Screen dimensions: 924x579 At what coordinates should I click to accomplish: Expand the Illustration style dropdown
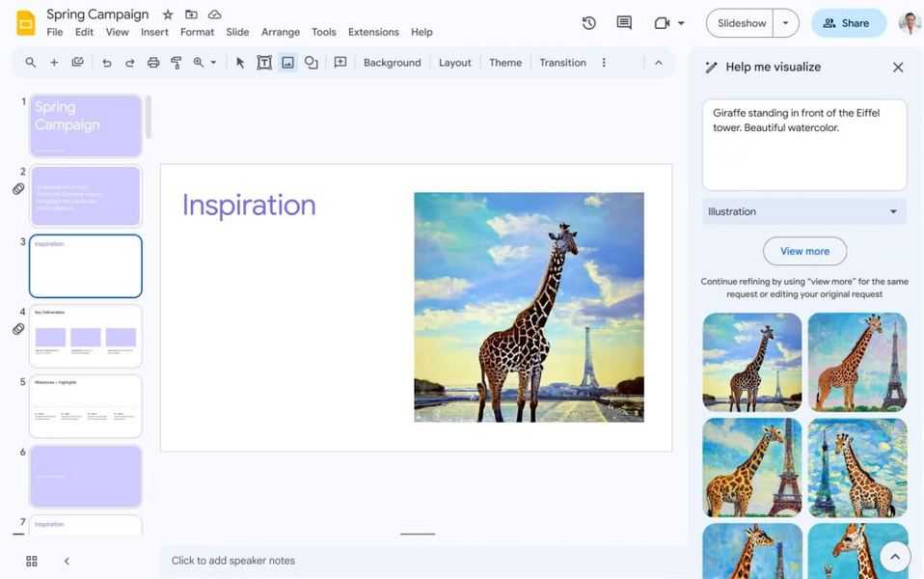coord(803,211)
